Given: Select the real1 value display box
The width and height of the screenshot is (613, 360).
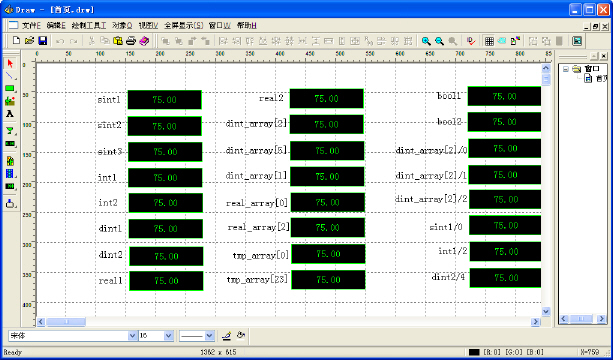Looking at the screenshot, I should 166,281.
